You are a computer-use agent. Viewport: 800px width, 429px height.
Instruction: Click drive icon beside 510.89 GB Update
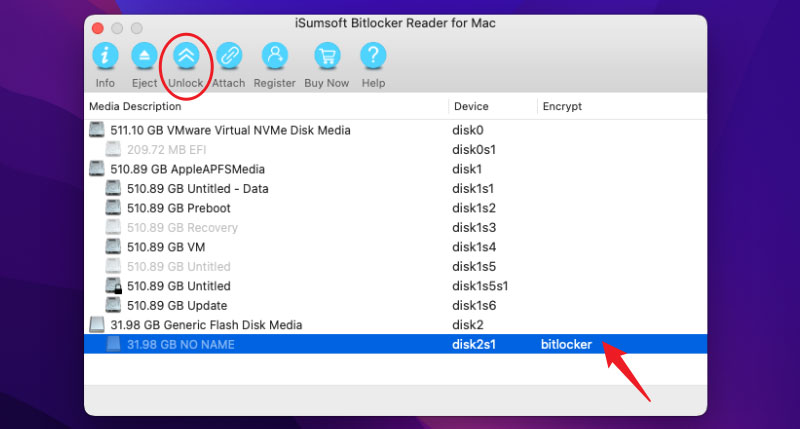(113, 305)
